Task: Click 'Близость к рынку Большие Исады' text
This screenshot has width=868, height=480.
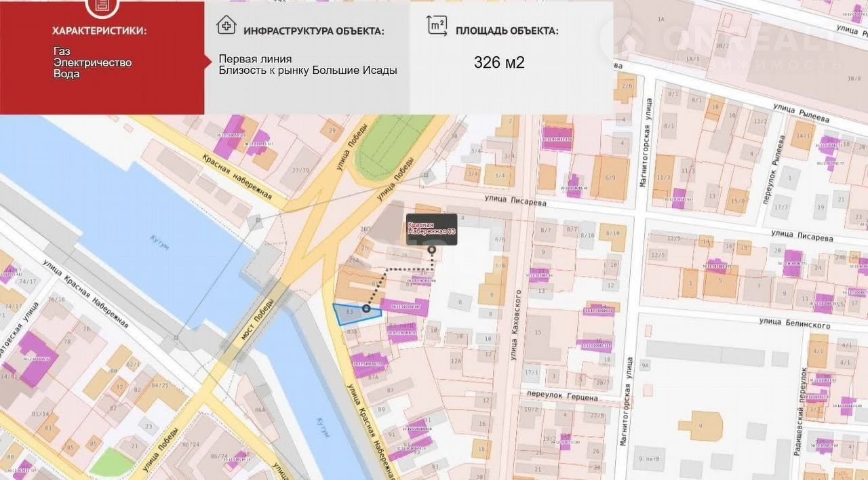Action: (x=308, y=71)
